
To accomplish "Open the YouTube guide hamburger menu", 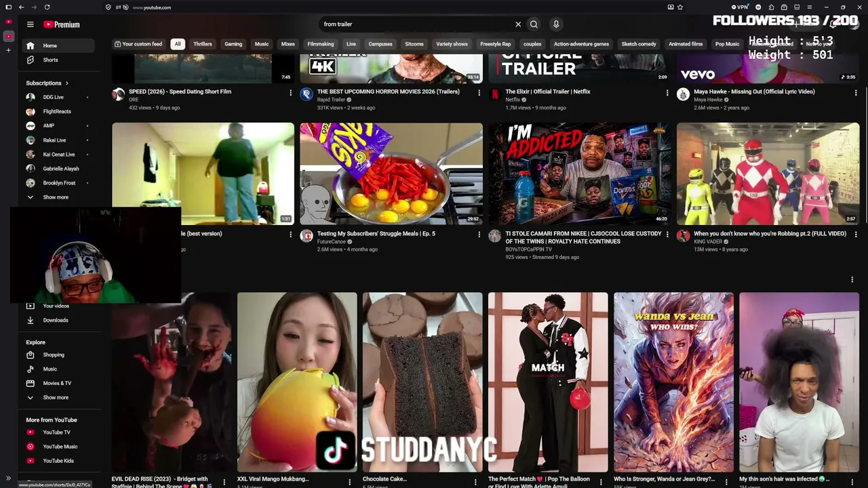I will coord(30,24).
